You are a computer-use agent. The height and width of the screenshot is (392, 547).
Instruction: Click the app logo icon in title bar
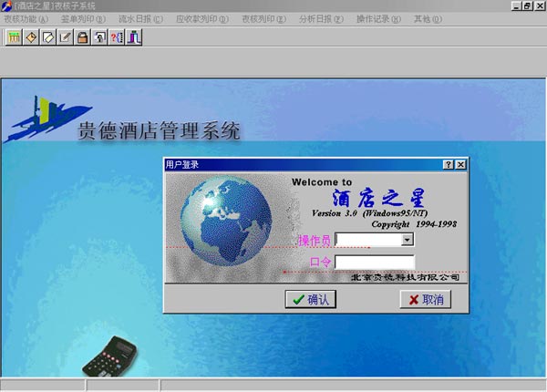pyautogui.click(x=6, y=5)
